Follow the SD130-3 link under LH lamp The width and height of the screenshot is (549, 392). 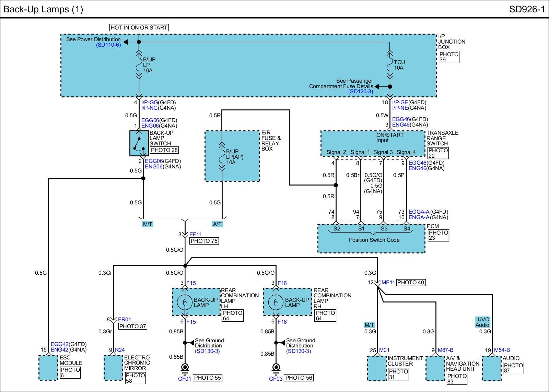pyautogui.click(x=207, y=351)
